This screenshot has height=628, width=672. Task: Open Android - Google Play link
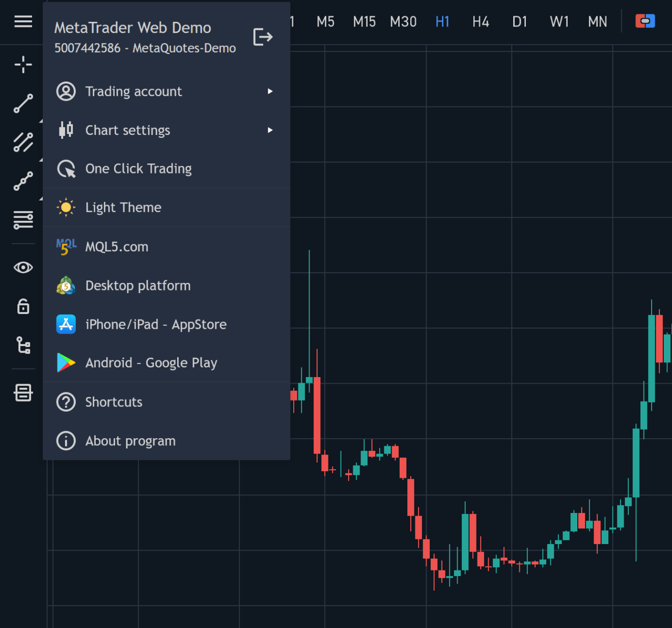point(151,363)
